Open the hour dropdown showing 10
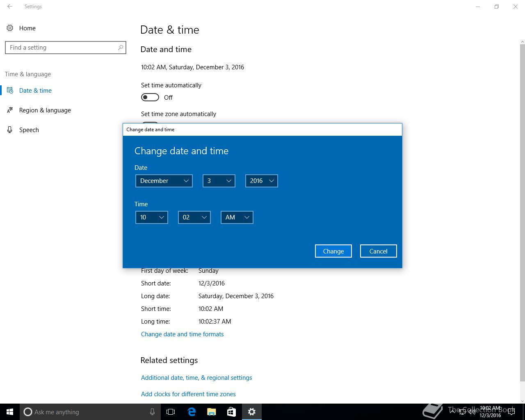 [152, 217]
